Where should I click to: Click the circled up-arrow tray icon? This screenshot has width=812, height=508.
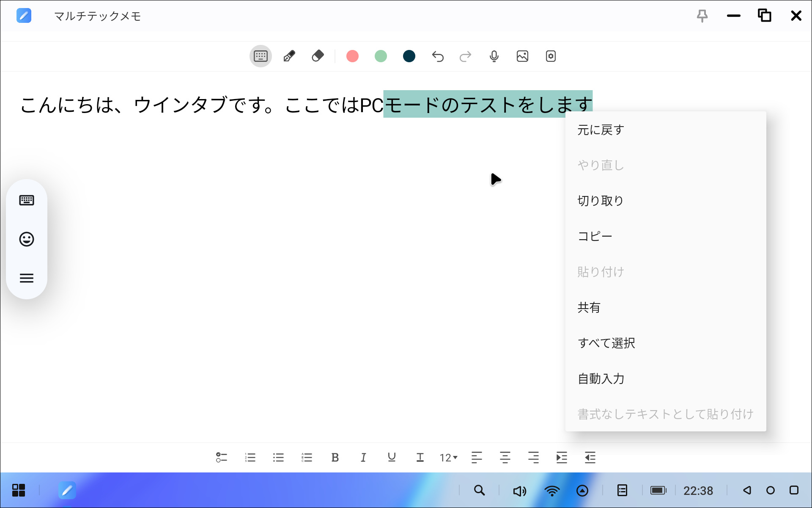tap(582, 491)
